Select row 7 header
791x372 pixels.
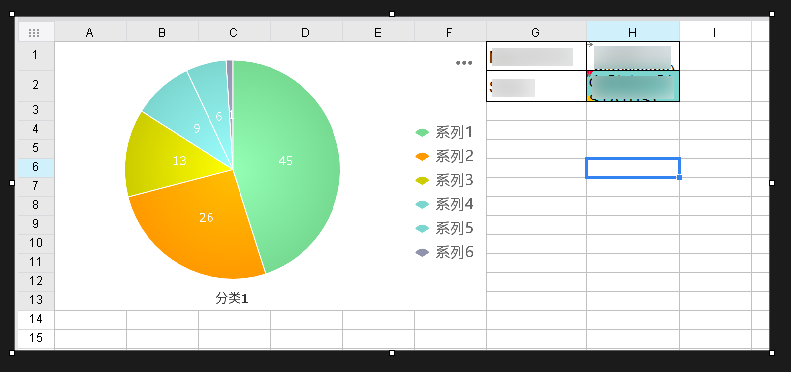pyautogui.click(x=35, y=187)
